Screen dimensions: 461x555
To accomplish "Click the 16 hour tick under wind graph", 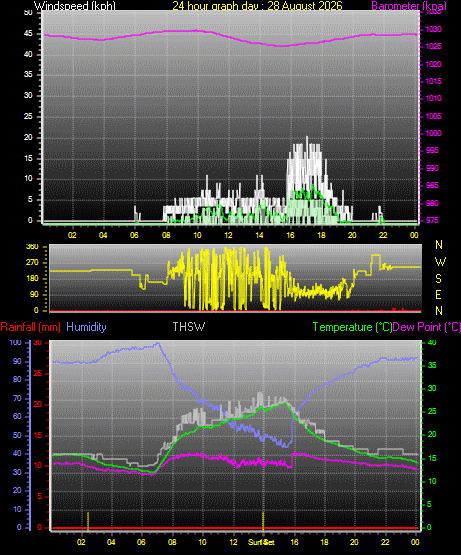I will point(290,235).
